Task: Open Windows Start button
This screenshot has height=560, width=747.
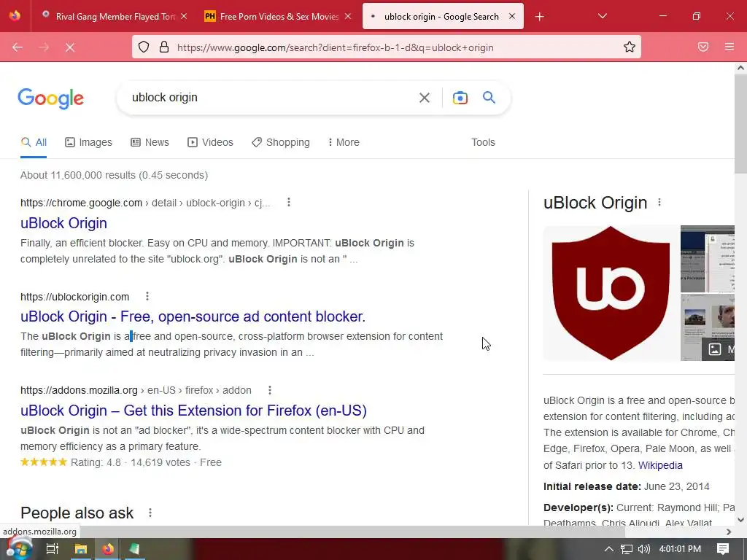Action: pyautogui.click(x=18, y=548)
